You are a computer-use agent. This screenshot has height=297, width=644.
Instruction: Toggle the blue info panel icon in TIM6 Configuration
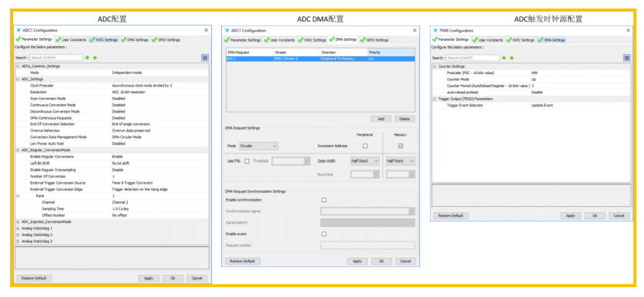coord(627,58)
